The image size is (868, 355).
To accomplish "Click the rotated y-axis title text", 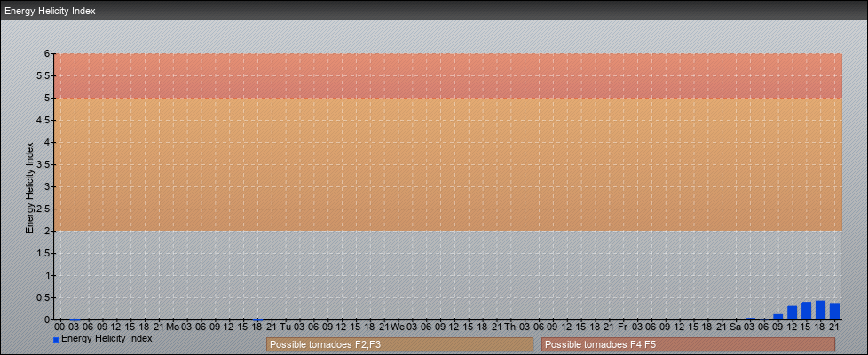I will click(29, 186).
